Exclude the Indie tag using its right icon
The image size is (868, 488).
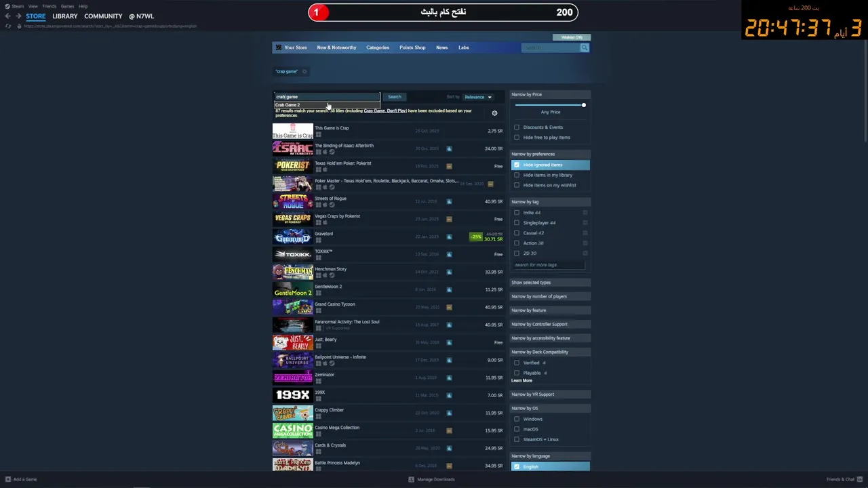click(x=585, y=213)
